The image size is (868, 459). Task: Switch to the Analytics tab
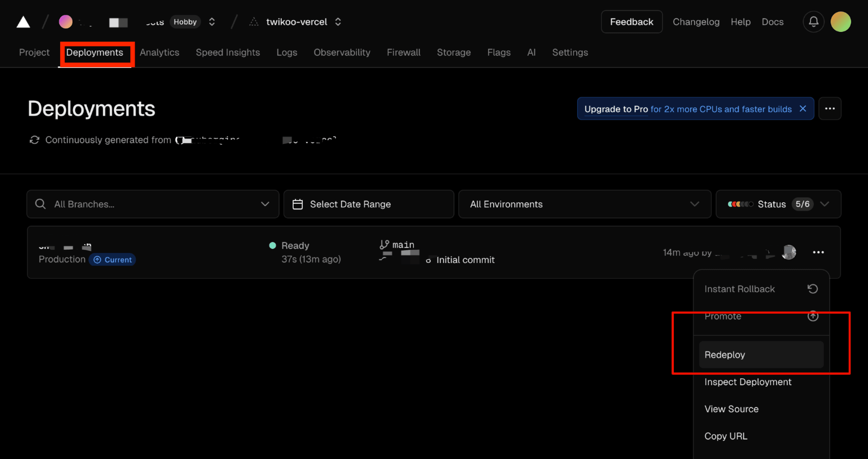[x=159, y=53]
